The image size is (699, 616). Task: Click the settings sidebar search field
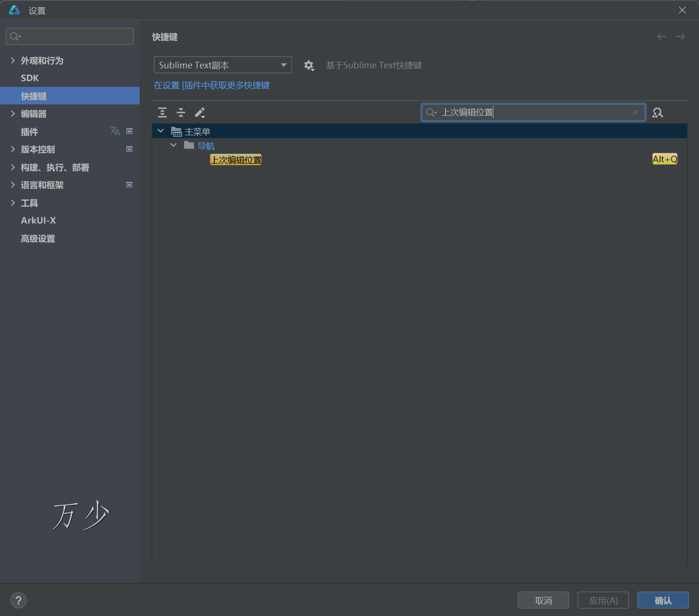(x=70, y=37)
